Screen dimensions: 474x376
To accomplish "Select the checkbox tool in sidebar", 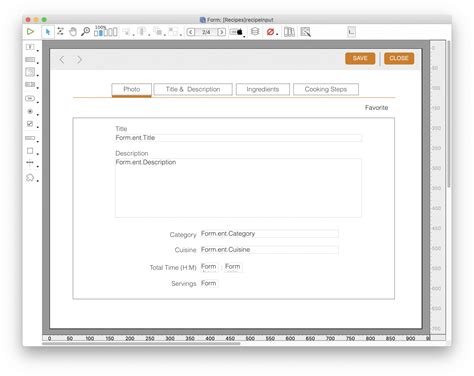I will pyautogui.click(x=30, y=124).
